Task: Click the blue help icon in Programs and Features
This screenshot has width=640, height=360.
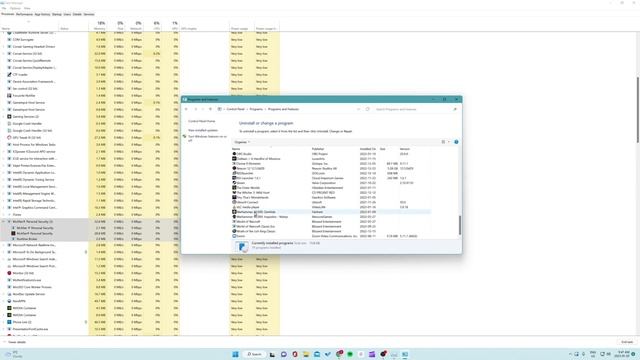Action: pyautogui.click(x=456, y=142)
